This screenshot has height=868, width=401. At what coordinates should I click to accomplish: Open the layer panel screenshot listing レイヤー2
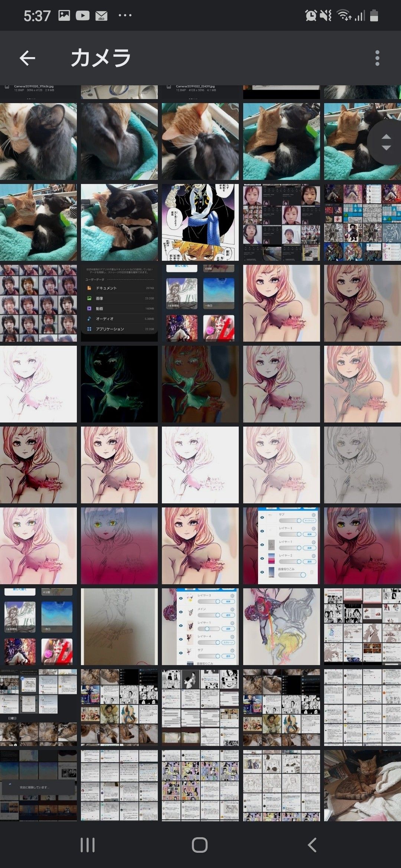point(281,546)
